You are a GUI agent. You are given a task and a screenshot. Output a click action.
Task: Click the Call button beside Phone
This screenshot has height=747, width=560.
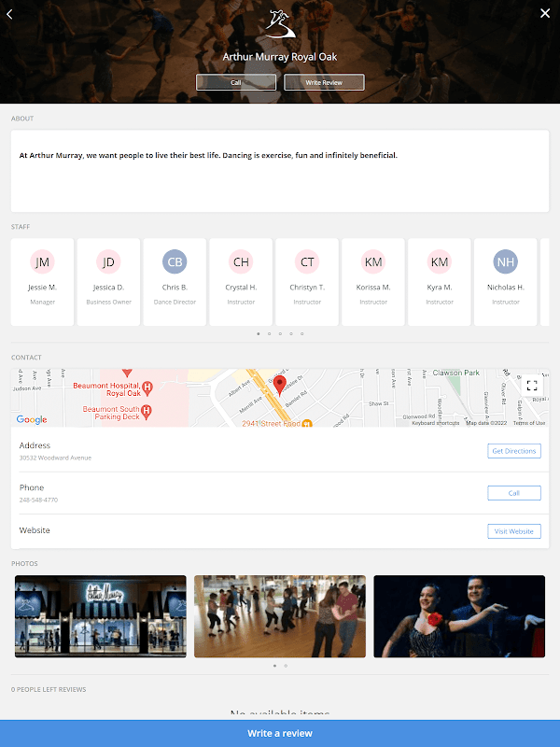514,493
